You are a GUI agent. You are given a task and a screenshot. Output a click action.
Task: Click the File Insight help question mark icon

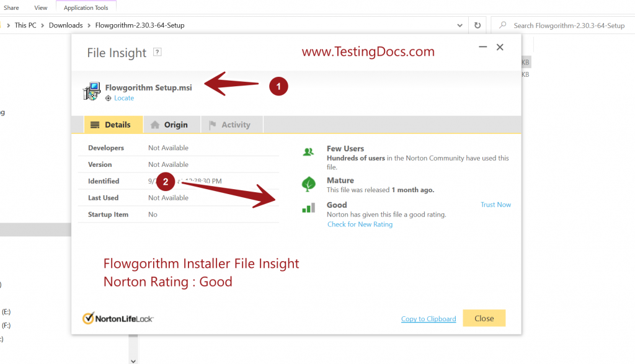click(x=158, y=52)
